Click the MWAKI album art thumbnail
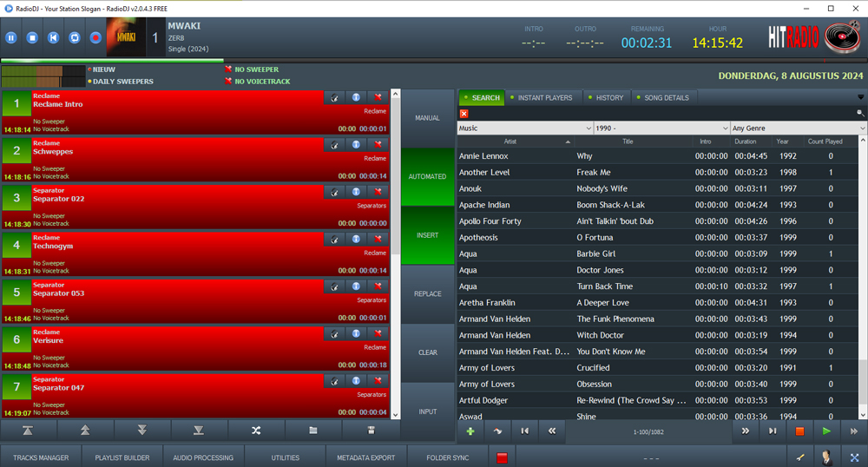The image size is (868, 467). pyautogui.click(x=126, y=37)
